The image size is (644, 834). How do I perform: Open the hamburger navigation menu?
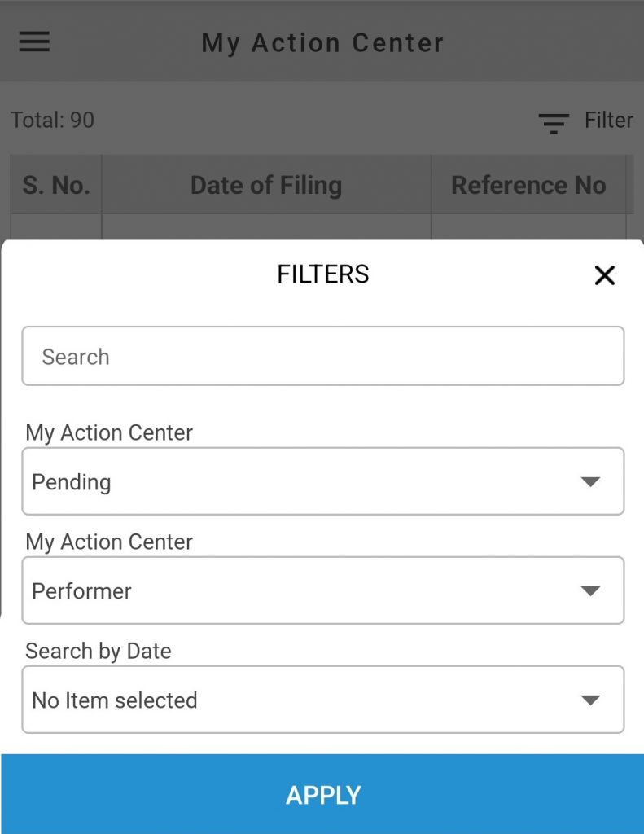pyautogui.click(x=34, y=42)
